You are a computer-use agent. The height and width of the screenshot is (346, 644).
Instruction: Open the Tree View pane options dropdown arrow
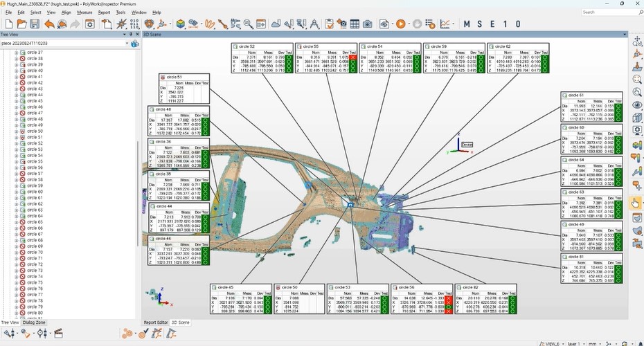(x=125, y=35)
